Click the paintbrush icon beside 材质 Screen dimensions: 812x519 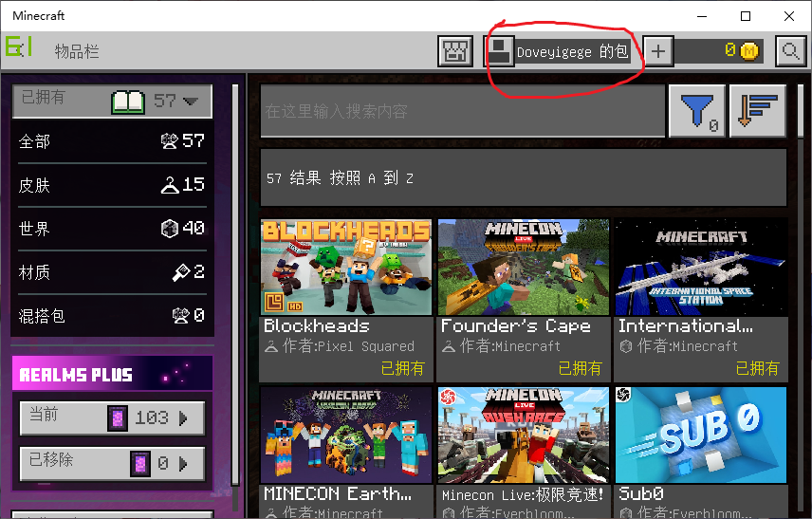pyautogui.click(x=181, y=272)
